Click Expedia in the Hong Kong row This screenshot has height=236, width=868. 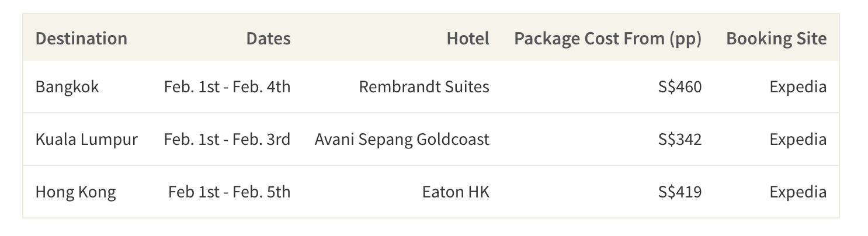pos(798,192)
